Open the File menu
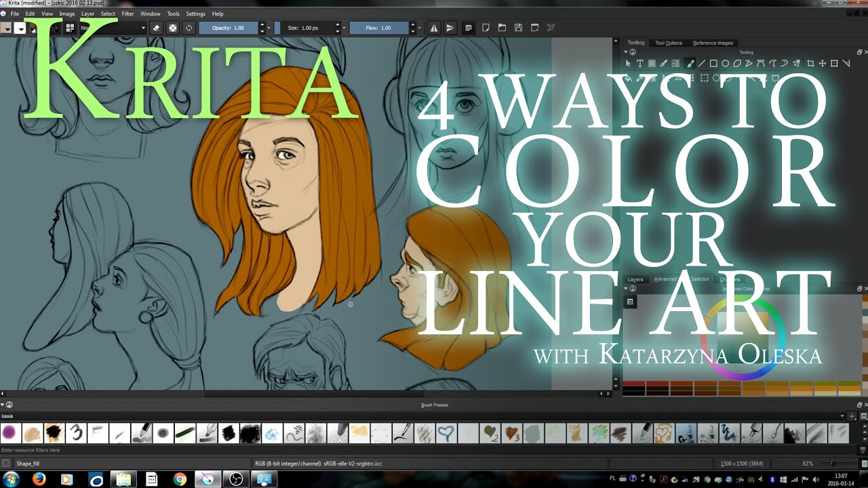 [x=14, y=14]
